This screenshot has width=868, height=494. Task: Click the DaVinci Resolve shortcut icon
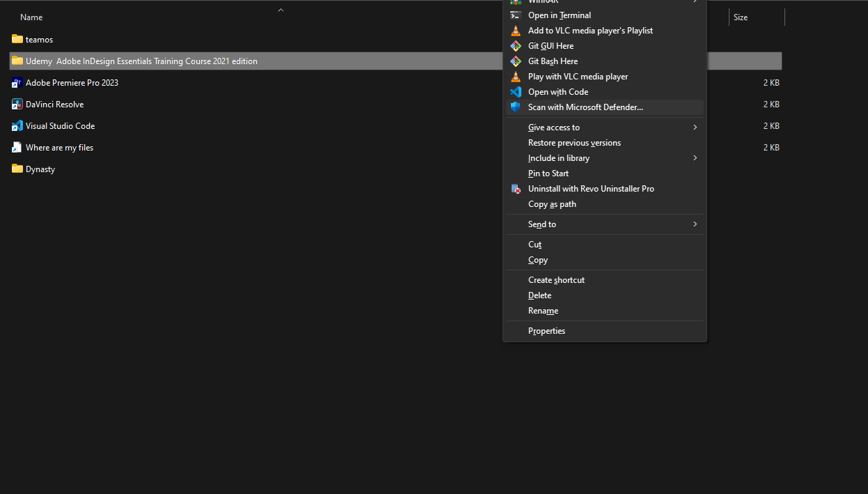point(17,104)
